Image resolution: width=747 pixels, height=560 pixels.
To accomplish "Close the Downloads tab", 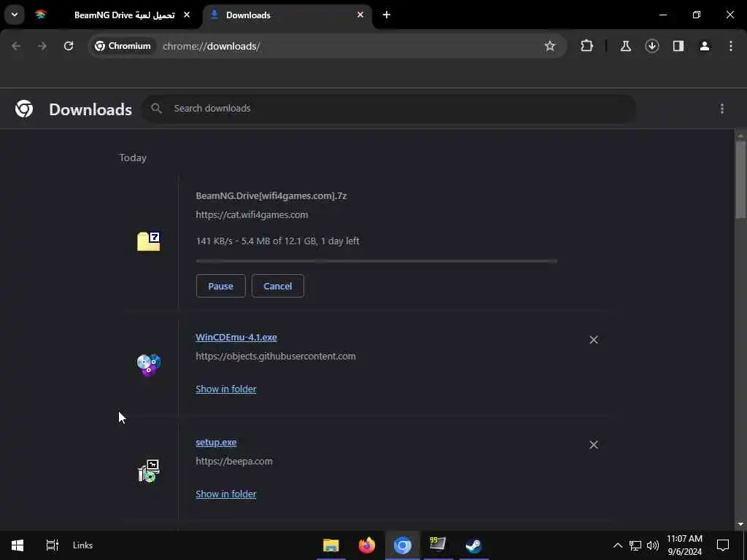I will point(360,15).
